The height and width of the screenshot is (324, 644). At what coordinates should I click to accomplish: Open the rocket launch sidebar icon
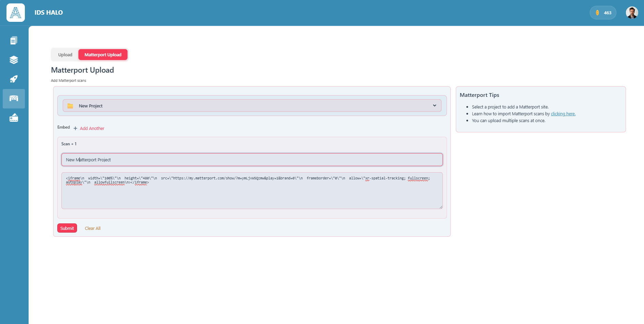pos(14,79)
